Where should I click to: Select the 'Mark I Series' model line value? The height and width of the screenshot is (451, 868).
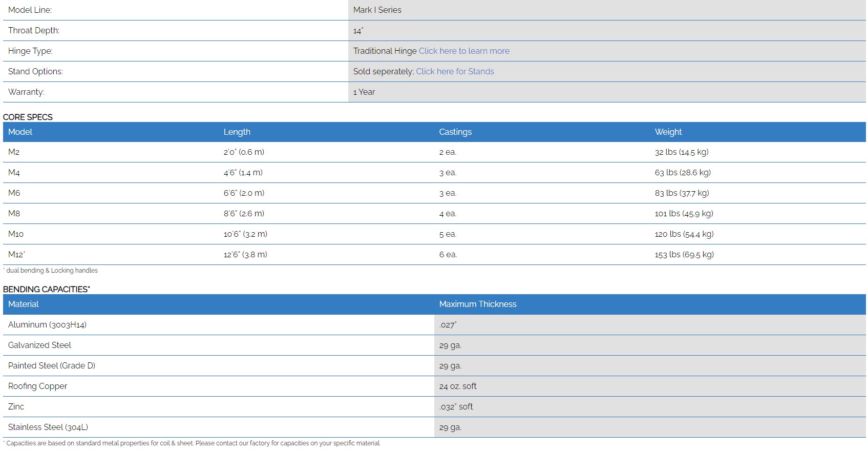(377, 10)
